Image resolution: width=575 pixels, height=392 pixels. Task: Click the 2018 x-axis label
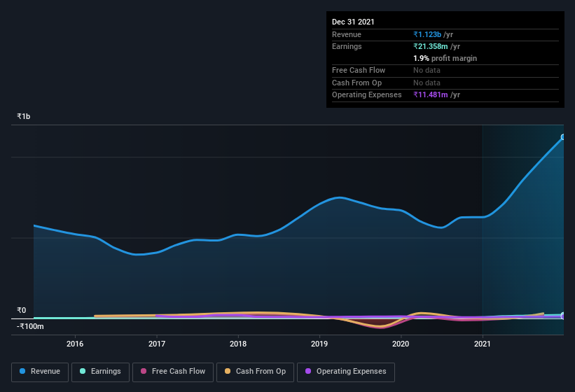tap(238, 344)
